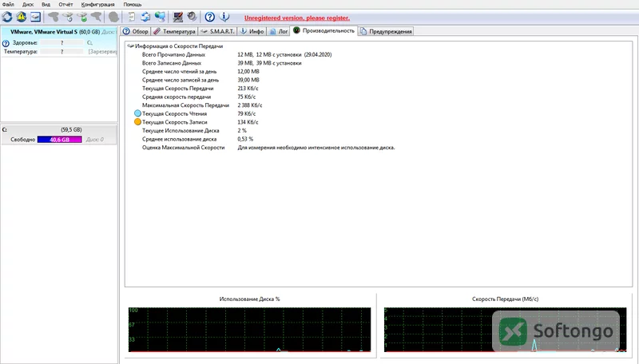The height and width of the screenshot is (364, 639).
Task: Open the Помощь menu
Action: (x=133, y=5)
